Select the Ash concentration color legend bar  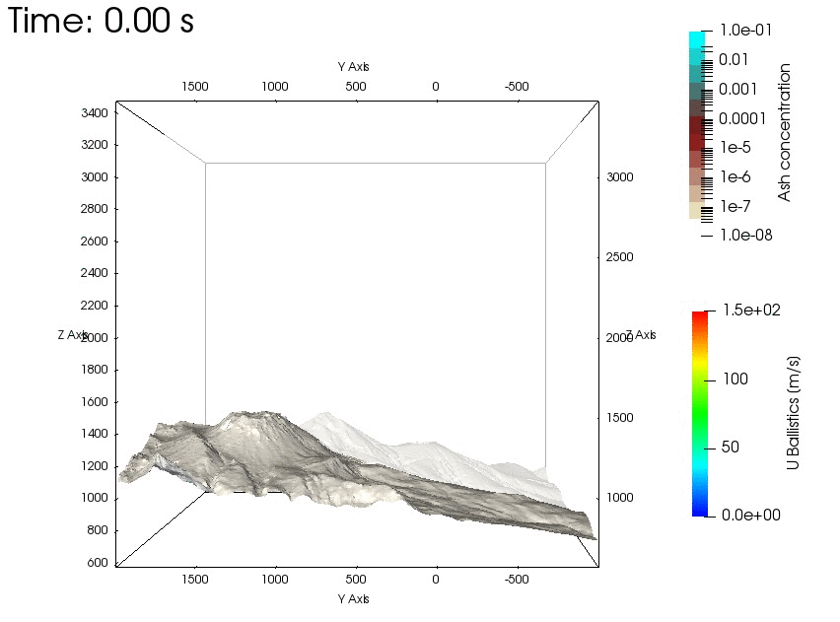click(x=697, y=125)
